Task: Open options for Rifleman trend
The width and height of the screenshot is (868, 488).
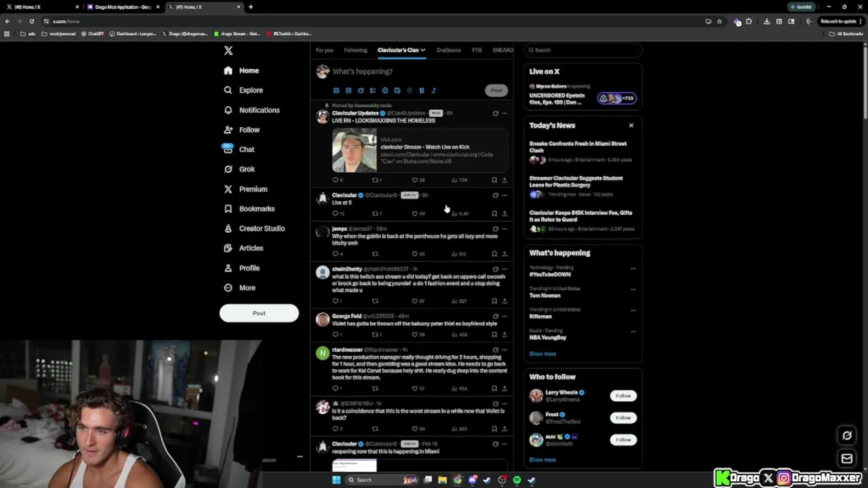Action: coord(633,310)
